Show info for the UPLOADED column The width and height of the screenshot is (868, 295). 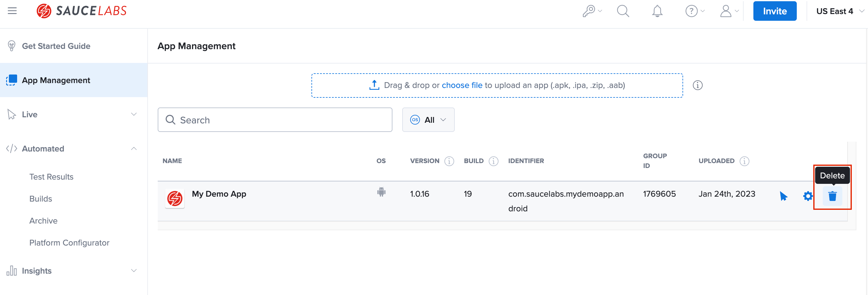click(744, 161)
